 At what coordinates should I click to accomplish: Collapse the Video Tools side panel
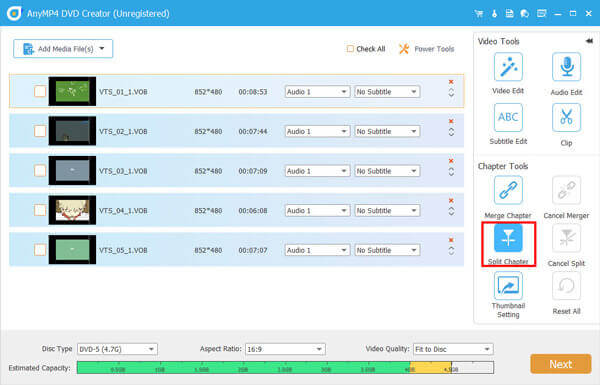click(589, 41)
